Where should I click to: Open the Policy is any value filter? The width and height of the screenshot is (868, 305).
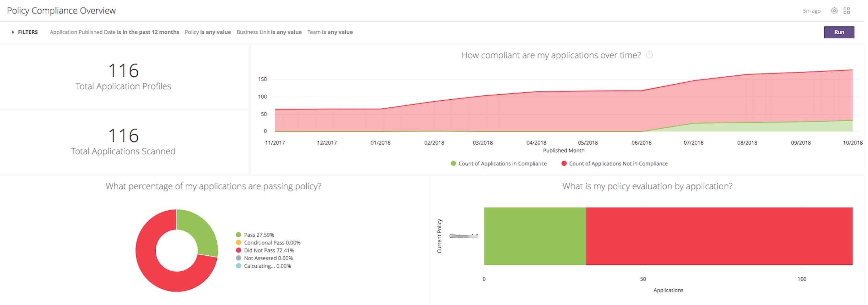coord(208,32)
